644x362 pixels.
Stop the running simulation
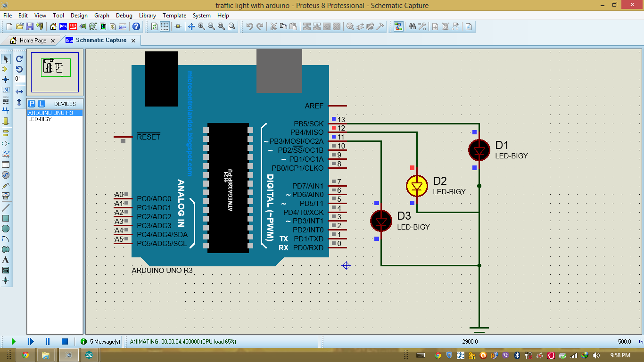(65, 342)
